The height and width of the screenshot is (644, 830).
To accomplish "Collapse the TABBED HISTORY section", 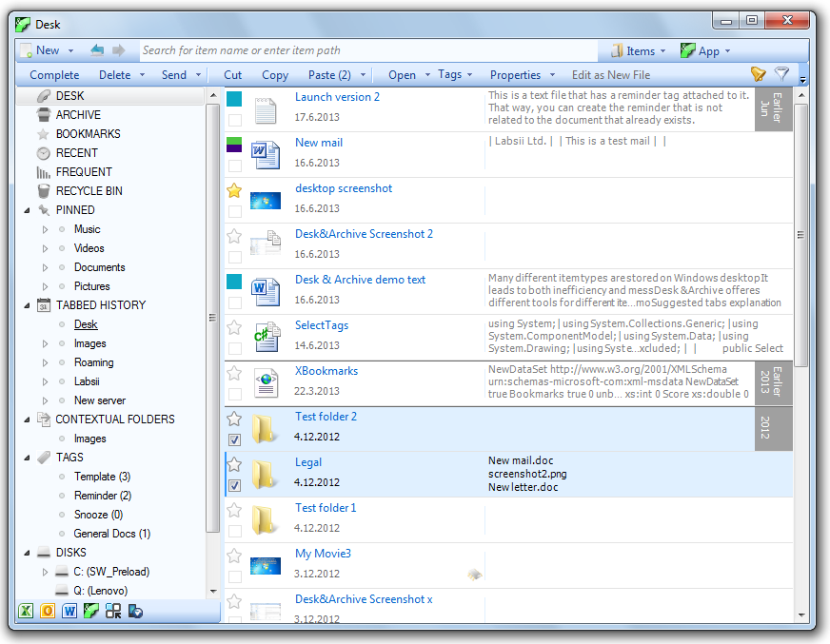I will (x=28, y=304).
